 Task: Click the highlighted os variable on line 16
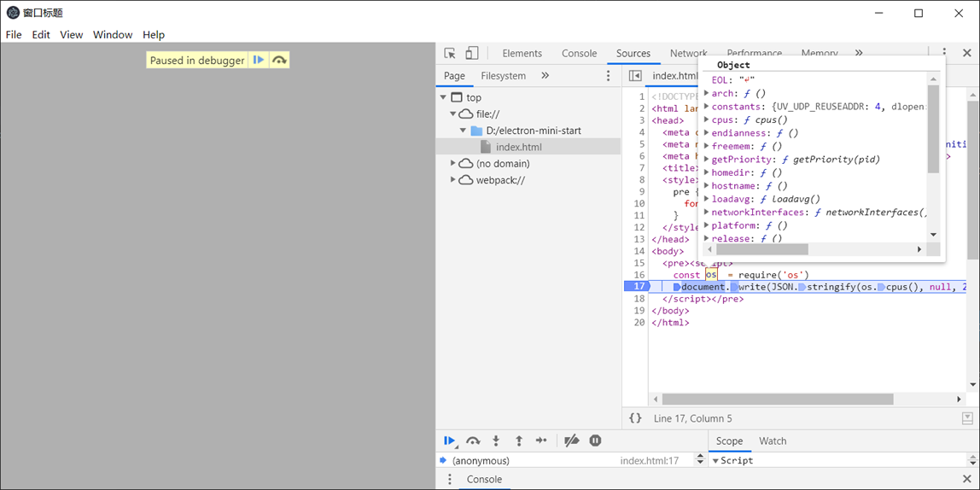click(711, 274)
